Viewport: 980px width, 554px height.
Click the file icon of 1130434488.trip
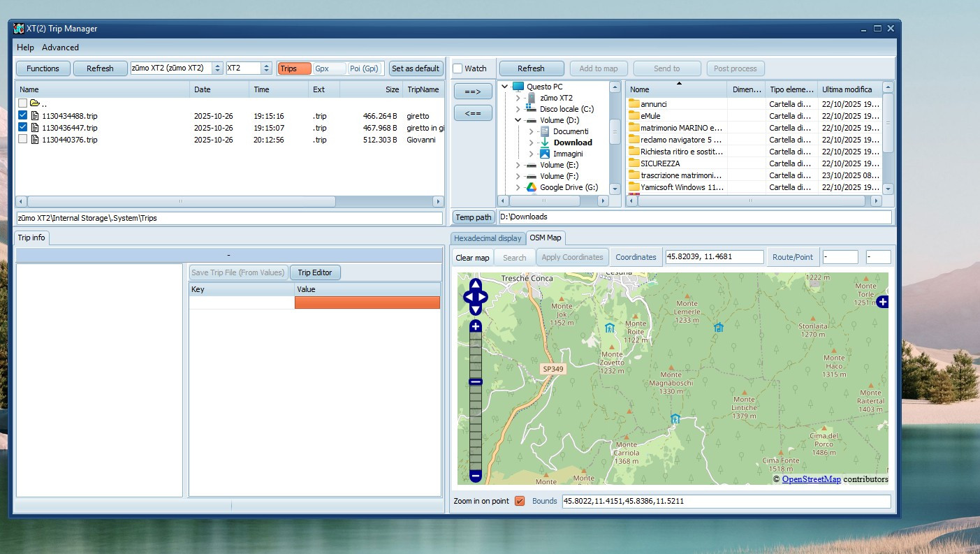coord(34,115)
